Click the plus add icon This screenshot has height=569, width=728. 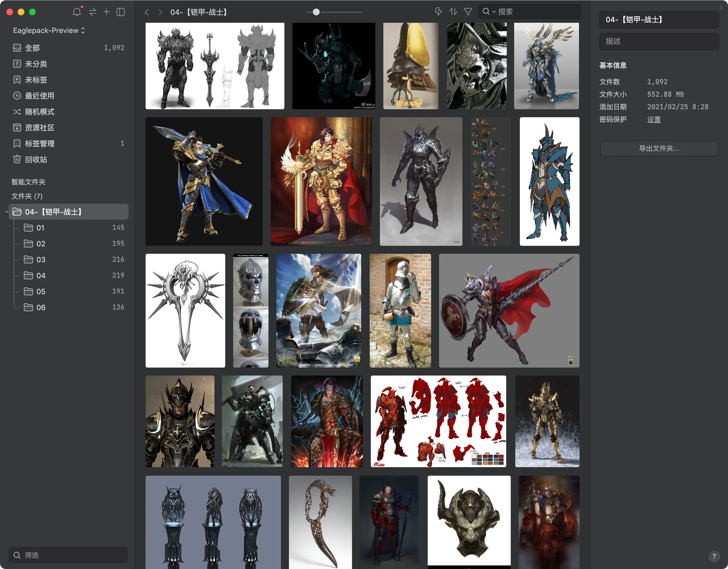(x=107, y=12)
